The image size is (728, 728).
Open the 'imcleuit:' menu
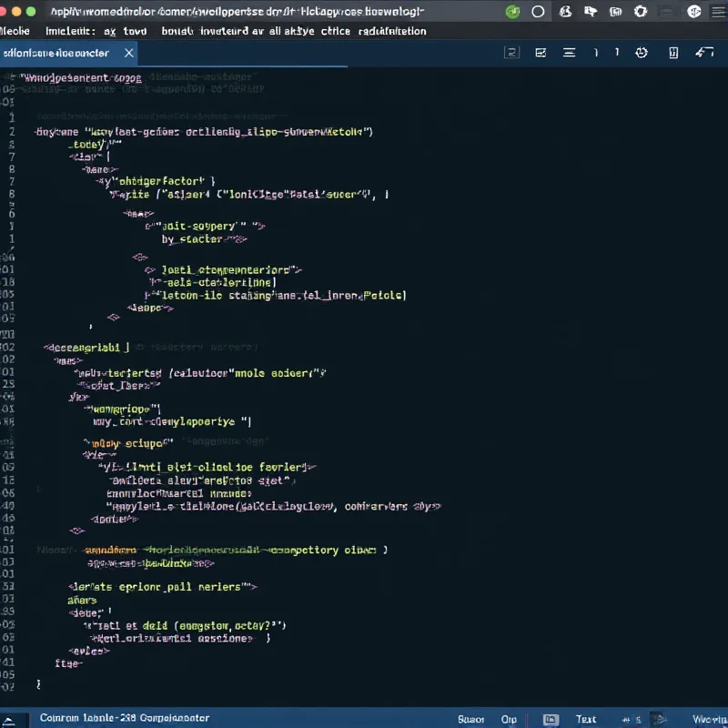[70, 31]
